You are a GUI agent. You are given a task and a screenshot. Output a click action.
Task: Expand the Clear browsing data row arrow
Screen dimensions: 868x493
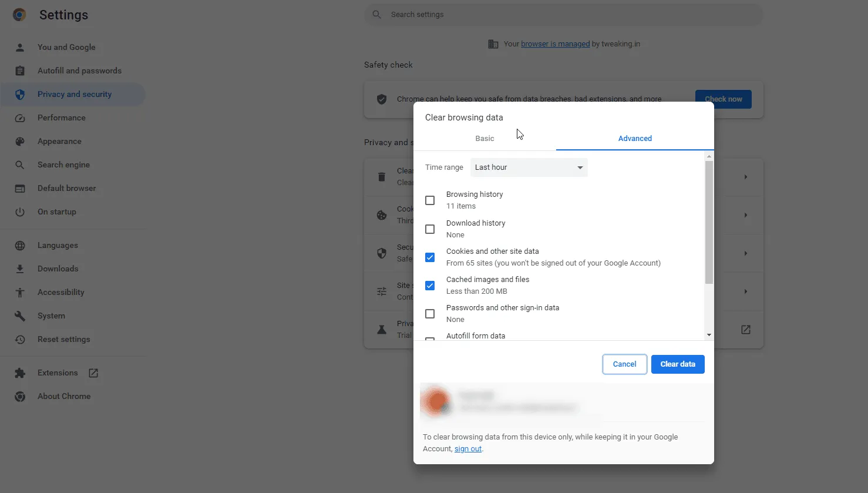coord(746,177)
